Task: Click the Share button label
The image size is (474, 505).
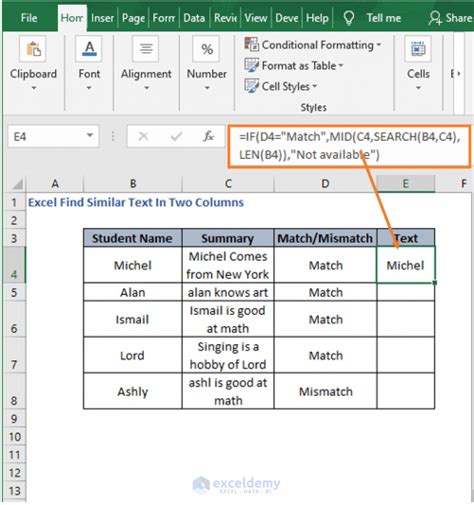Action: point(459,18)
